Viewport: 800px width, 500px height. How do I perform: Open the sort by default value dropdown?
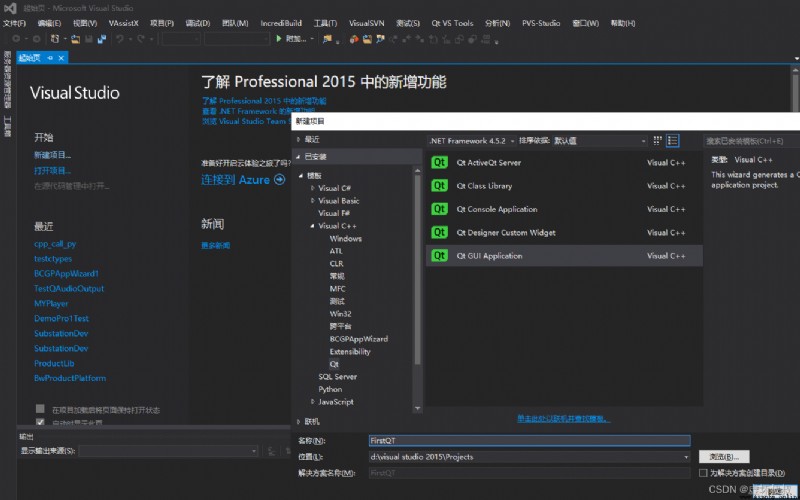coord(599,141)
